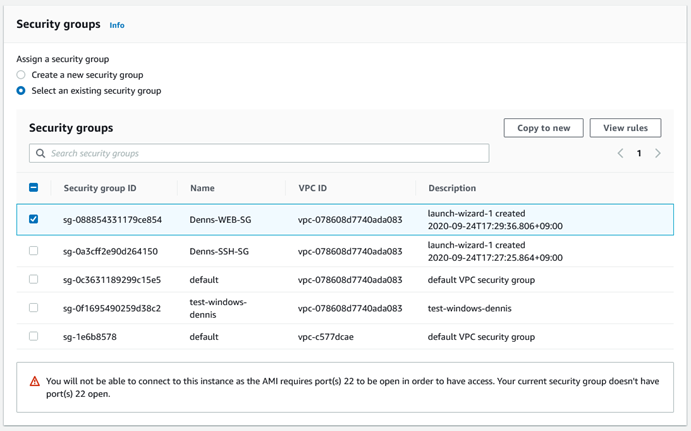Click VPC ID vpc-c577dcae

click(326, 337)
